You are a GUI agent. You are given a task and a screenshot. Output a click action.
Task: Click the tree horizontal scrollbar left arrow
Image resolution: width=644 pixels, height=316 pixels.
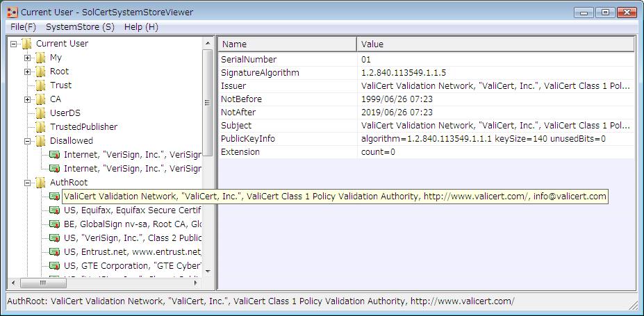[x=13, y=283]
